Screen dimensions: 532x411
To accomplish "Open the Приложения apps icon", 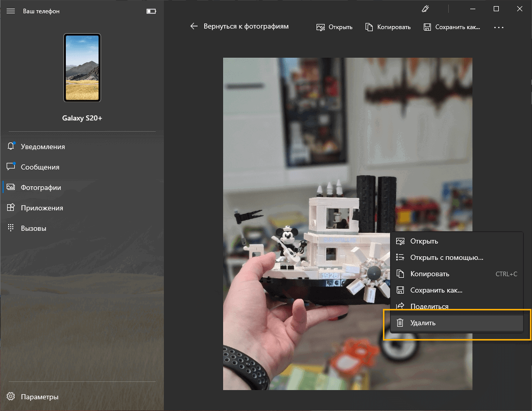I will 11,207.
